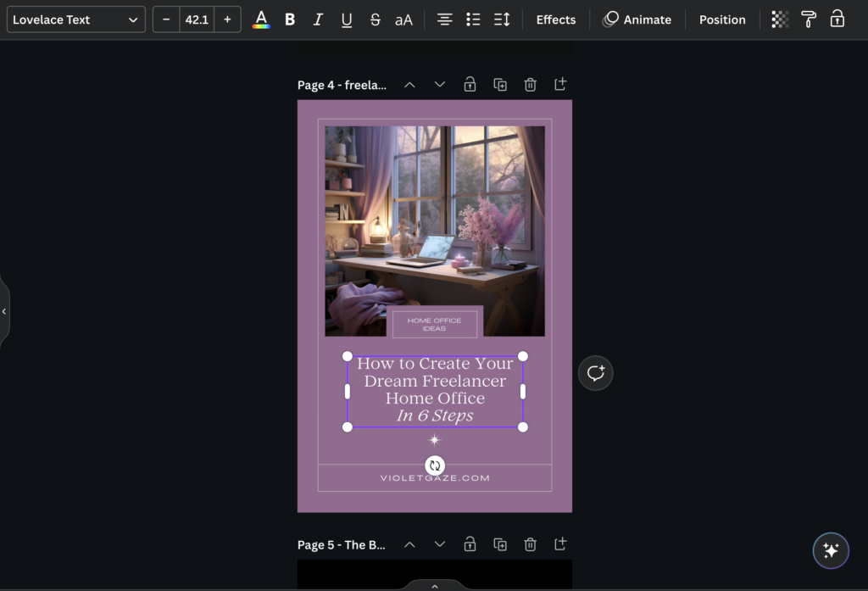
Task: Move Page 4 down using chevron
Action: click(x=439, y=85)
